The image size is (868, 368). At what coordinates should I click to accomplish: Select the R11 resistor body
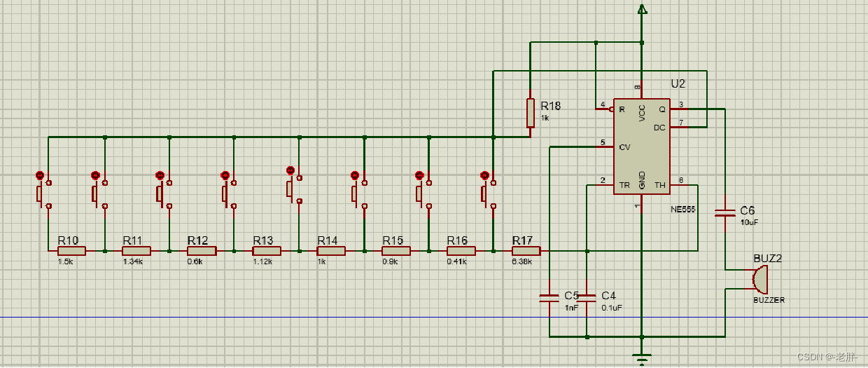pos(136,251)
